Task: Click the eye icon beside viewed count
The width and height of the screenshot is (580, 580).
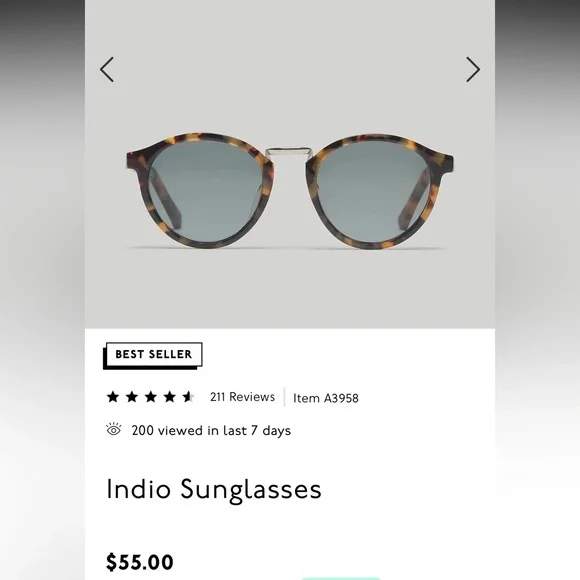Action: coord(114,429)
